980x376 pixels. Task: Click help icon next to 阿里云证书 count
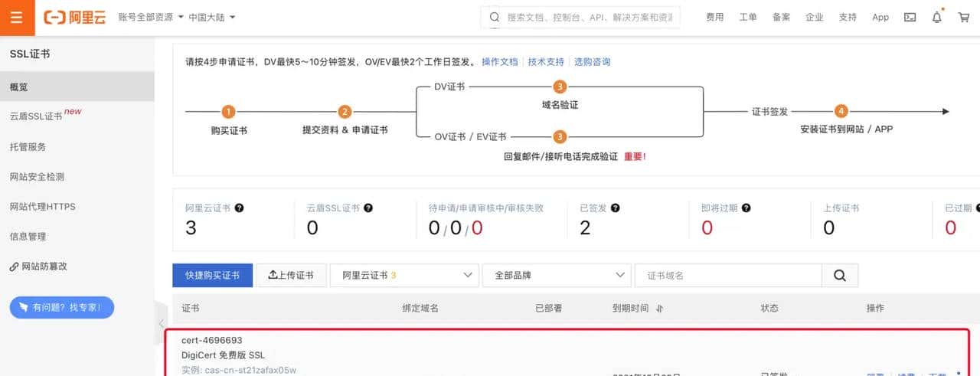tap(240, 208)
